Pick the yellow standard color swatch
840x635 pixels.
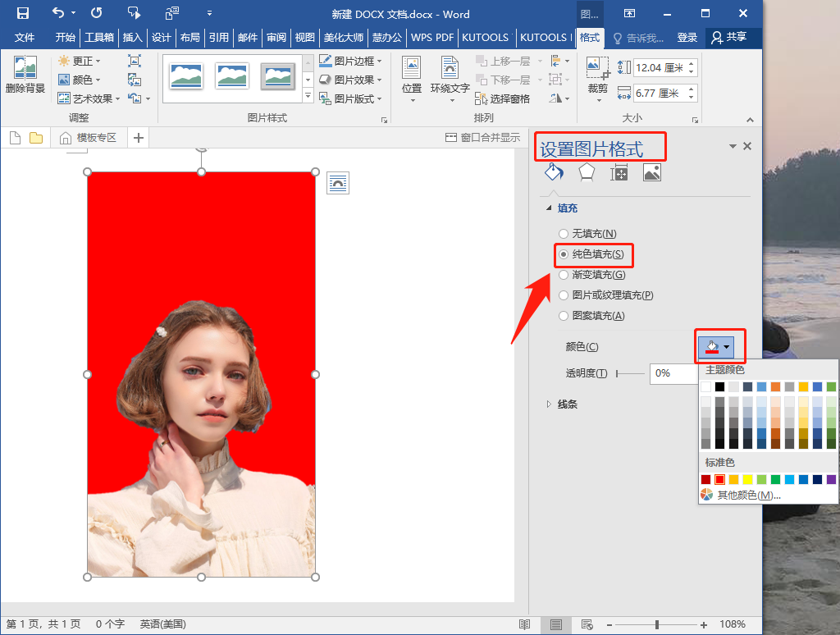click(747, 479)
